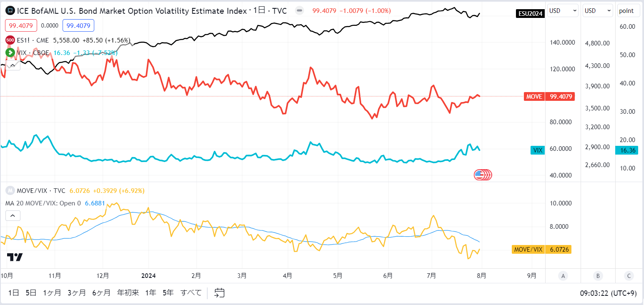Open the point unit dropdown

pyautogui.click(x=629, y=11)
